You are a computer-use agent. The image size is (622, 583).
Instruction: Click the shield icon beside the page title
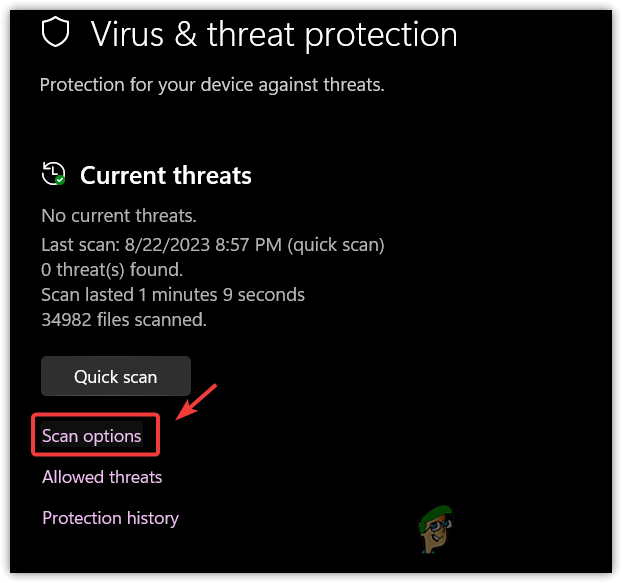56,33
